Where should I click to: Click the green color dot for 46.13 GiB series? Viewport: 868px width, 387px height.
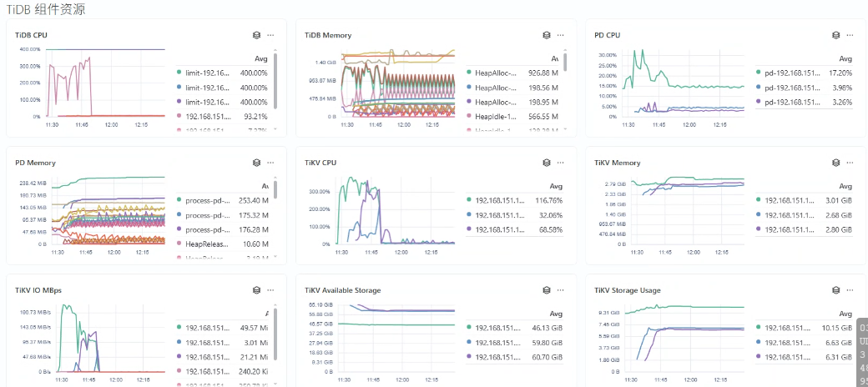[469, 328]
